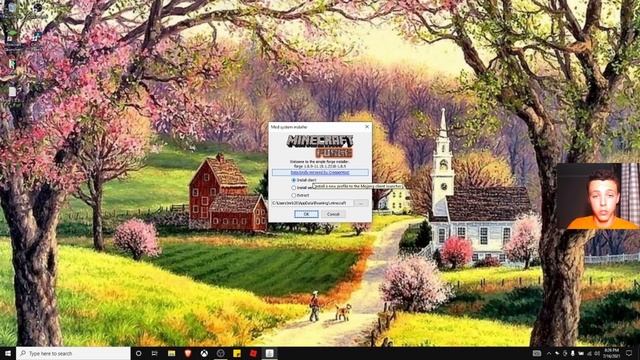This screenshot has width=640, height=360.
Task: Open the Xbox app on the taskbar
Action: (x=204, y=353)
